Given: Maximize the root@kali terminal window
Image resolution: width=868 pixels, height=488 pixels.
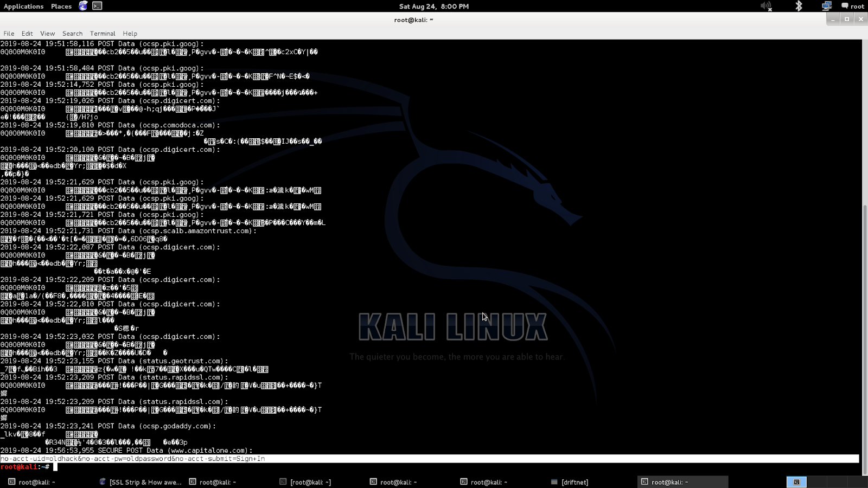Looking at the screenshot, I should (847, 20).
